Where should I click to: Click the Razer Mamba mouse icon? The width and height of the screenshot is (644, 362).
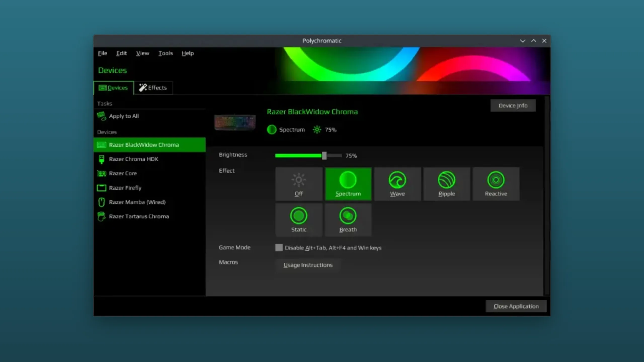coord(101,202)
